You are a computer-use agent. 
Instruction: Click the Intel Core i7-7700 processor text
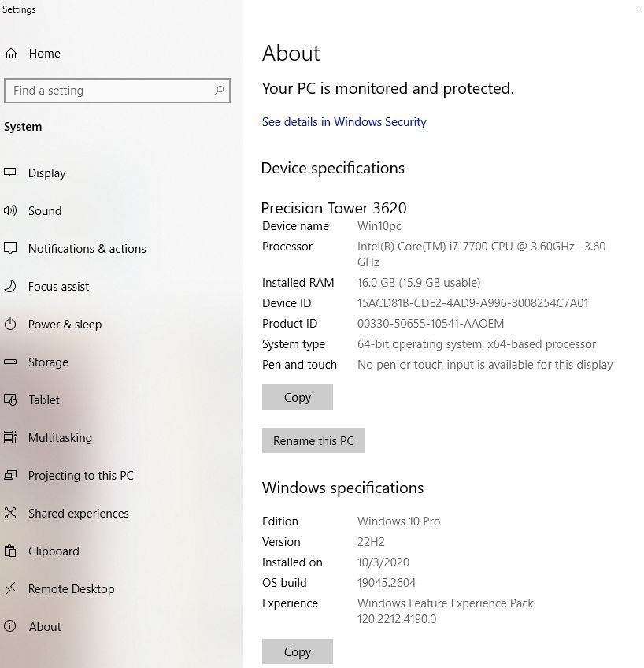[x=481, y=254]
